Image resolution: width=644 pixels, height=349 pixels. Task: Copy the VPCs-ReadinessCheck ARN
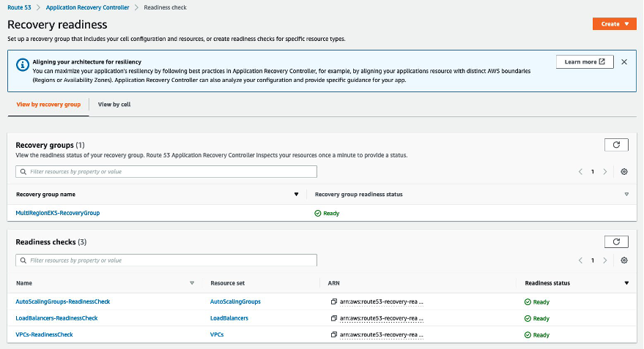[333, 334]
